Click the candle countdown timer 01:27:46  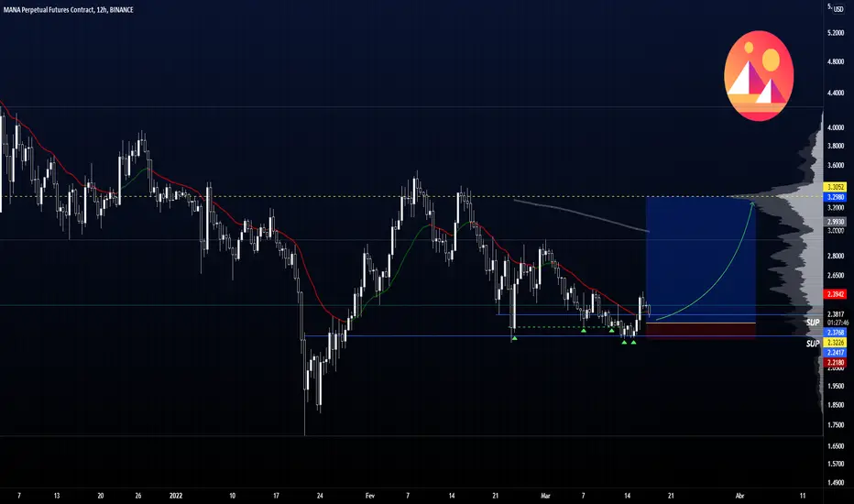click(838, 323)
